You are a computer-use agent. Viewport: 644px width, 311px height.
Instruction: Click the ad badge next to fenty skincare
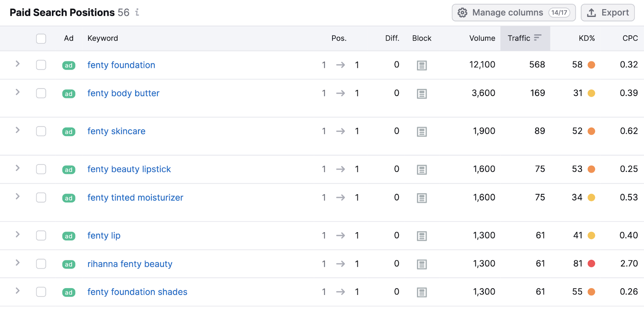point(68,132)
